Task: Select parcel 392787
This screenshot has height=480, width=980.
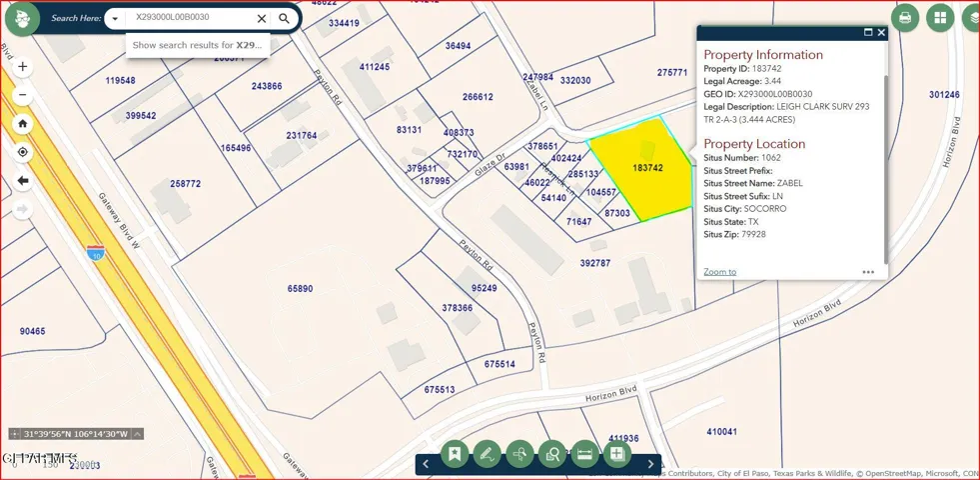Action: 595,263
